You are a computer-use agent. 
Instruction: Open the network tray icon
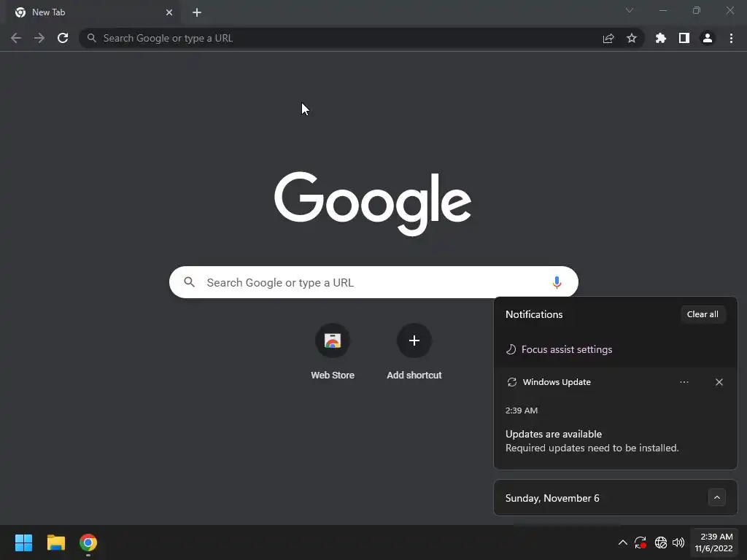pyautogui.click(x=661, y=542)
